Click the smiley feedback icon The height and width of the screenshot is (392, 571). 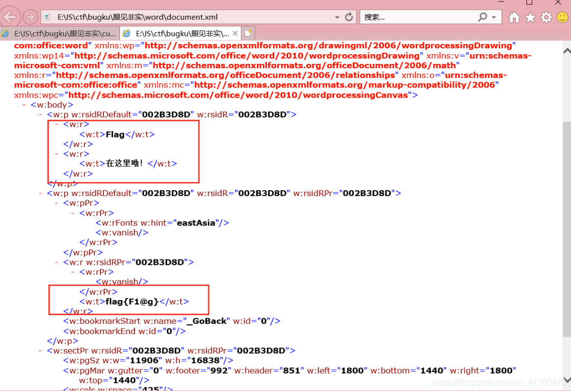click(562, 17)
